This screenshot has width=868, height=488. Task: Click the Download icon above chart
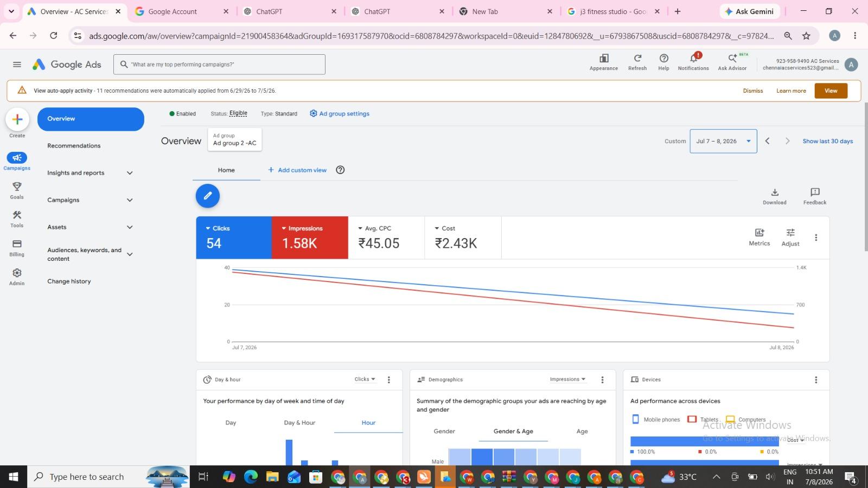(x=775, y=192)
